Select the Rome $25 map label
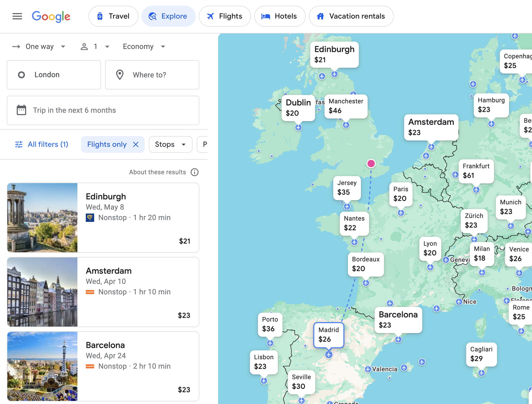Screen dimensions: 532x404 (520, 312)
